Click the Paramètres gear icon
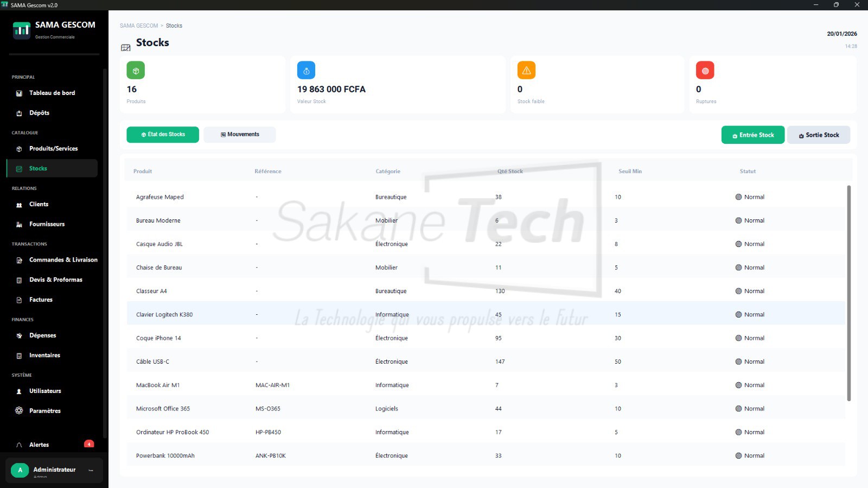 (19, 411)
